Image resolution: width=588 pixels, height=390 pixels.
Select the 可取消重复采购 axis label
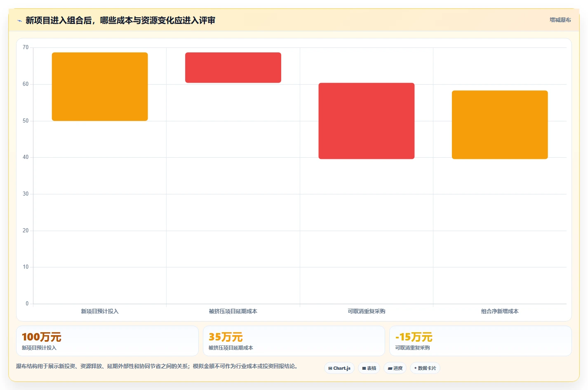tap(367, 311)
